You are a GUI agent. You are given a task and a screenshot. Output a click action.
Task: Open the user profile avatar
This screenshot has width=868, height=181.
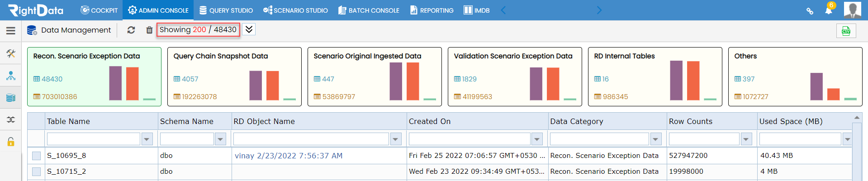(x=853, y=10)
